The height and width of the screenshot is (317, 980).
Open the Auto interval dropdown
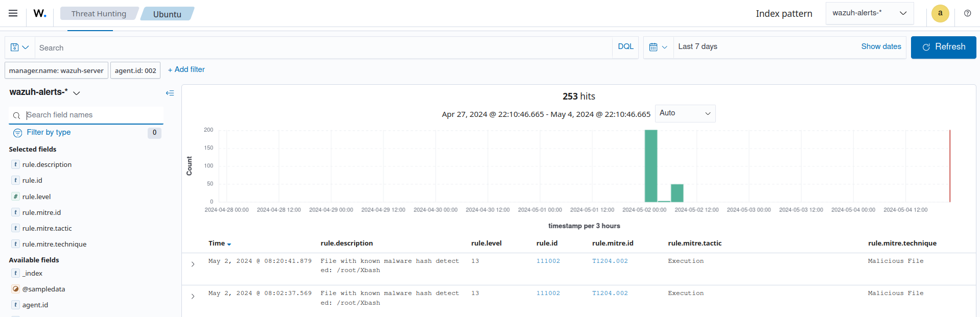tap(685, 113)
